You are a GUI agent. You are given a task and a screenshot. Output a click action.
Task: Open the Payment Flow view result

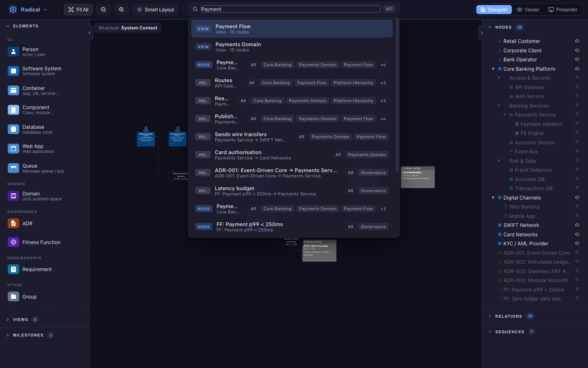[x=292, y=29]
